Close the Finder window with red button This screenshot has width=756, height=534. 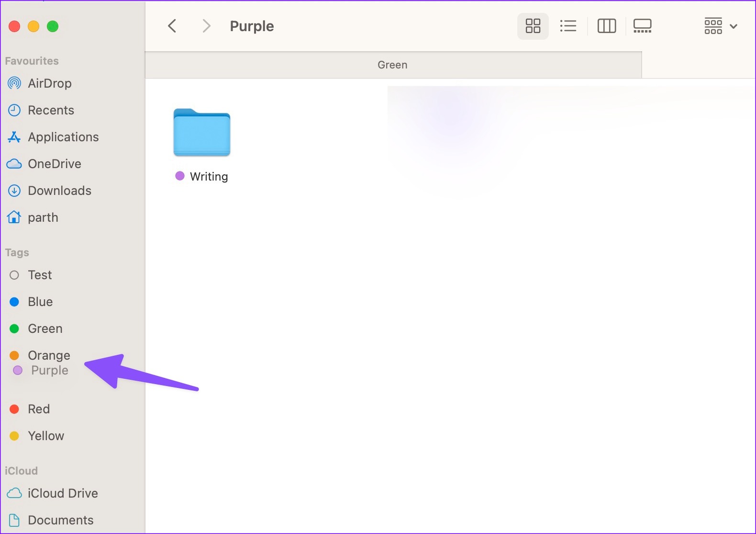pos(14,26)
